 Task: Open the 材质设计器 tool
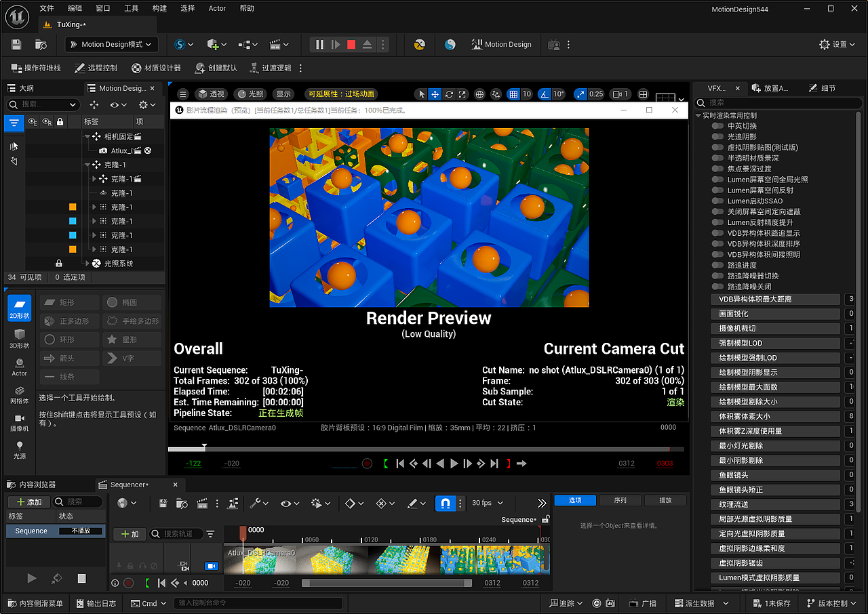[156, 68]
